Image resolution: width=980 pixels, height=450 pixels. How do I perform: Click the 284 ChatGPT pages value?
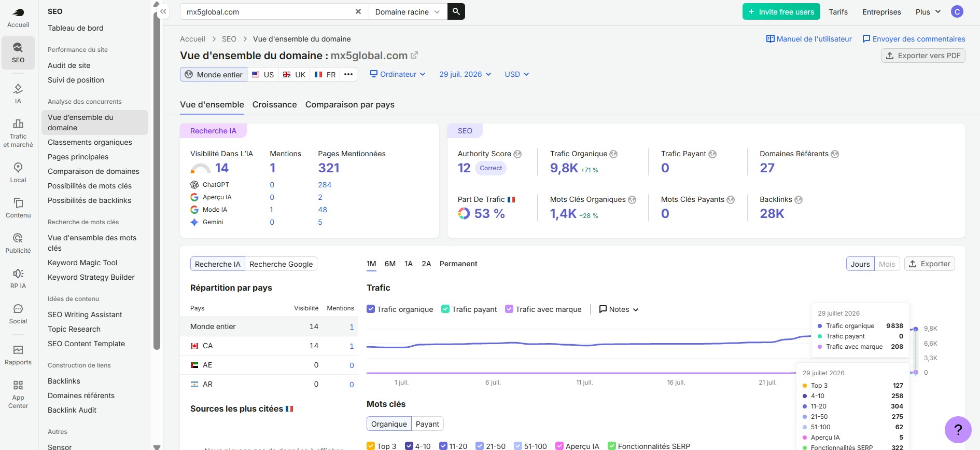click(x=325, y=185)
